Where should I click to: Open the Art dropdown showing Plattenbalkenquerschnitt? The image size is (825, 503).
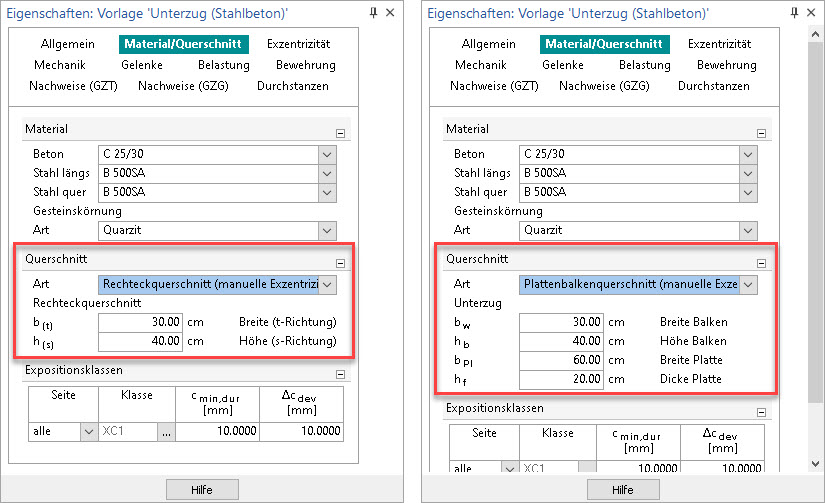click(747, 285)
